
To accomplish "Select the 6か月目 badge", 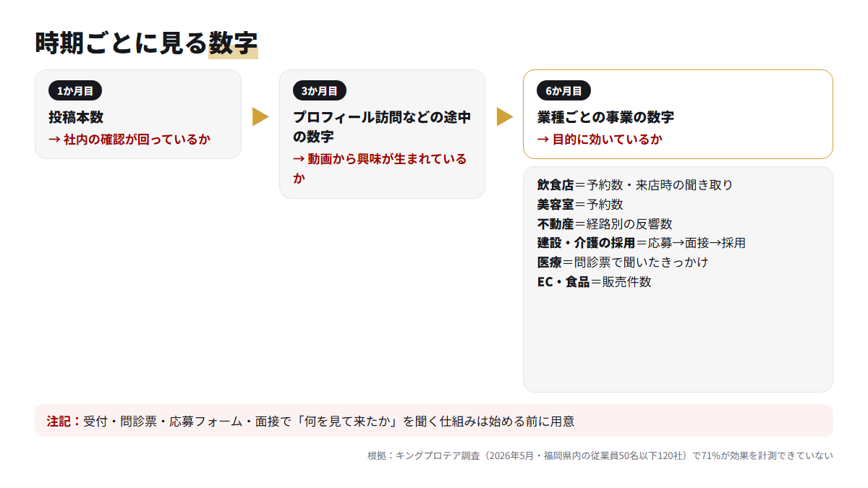I will point(564,90).
